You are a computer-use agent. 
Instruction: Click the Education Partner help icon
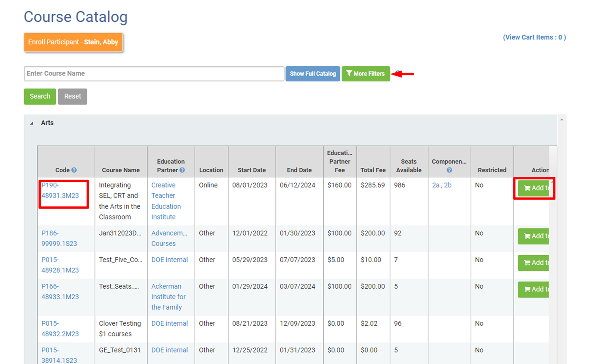[x=182, y=170]
